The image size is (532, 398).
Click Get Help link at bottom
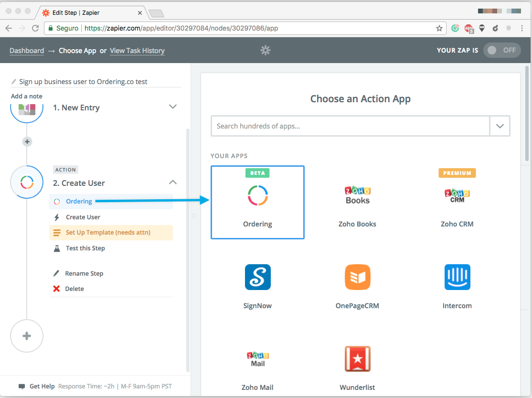point(42,386)
